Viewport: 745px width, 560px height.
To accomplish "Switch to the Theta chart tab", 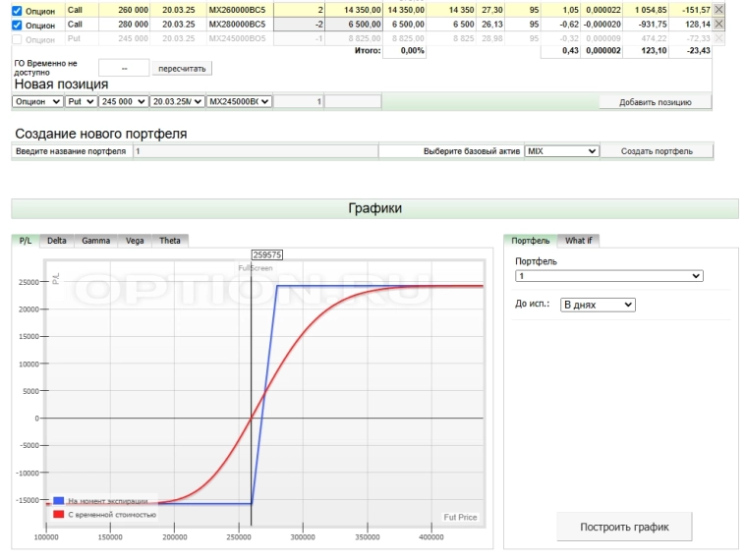I will click(169, 240).
